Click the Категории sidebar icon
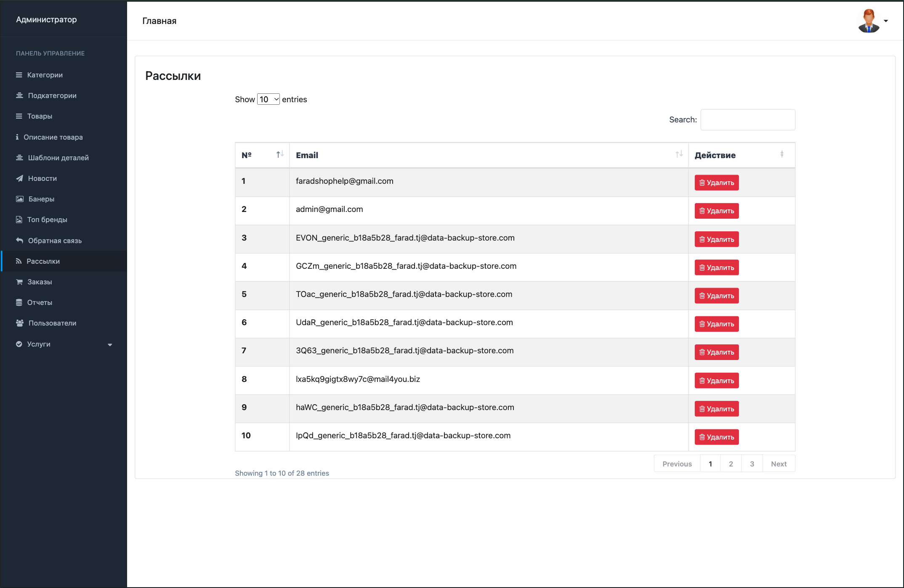 coord(19,75)
